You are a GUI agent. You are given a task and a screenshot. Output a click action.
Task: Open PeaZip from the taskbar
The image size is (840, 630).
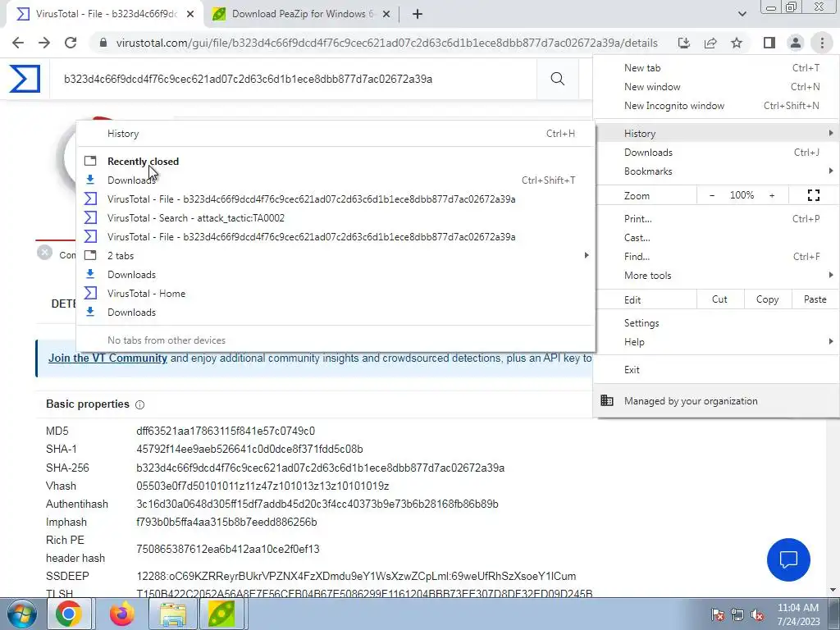pyautogui.click(x=221, y=614)
